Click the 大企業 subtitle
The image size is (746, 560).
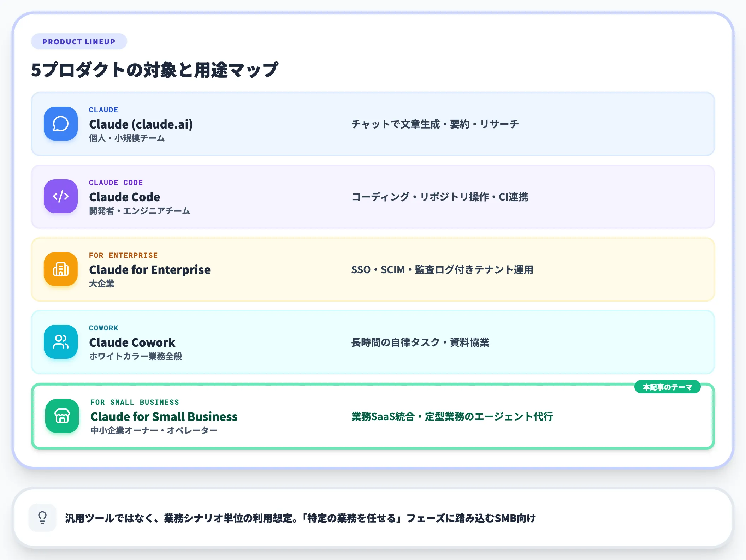coord(102,284)
